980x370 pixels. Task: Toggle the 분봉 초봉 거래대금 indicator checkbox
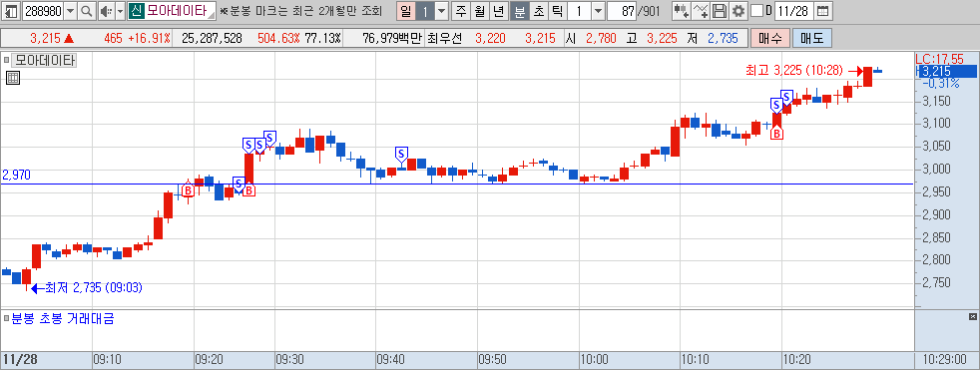(x=7, y=319)
